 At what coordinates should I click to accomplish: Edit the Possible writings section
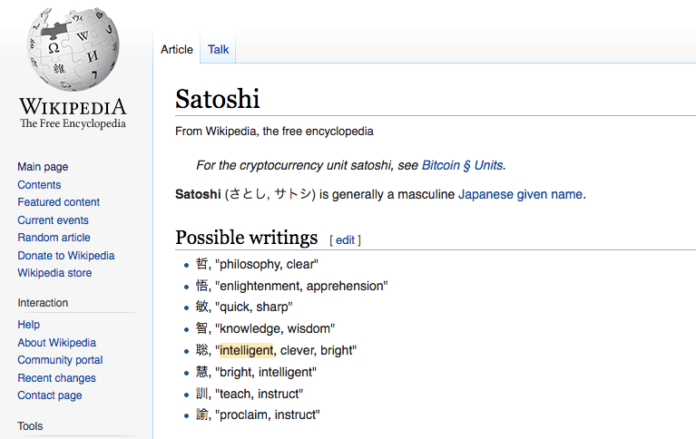pyautogui.click(x=344, y=240)
